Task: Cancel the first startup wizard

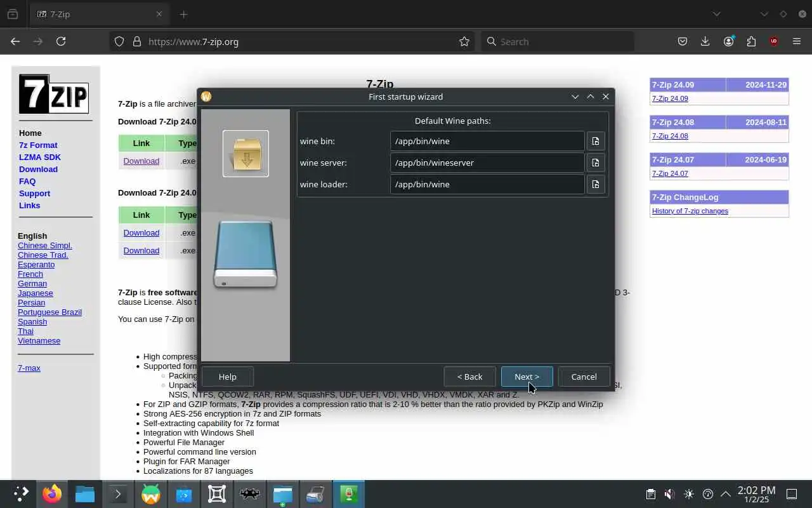Action: point(584,377)
